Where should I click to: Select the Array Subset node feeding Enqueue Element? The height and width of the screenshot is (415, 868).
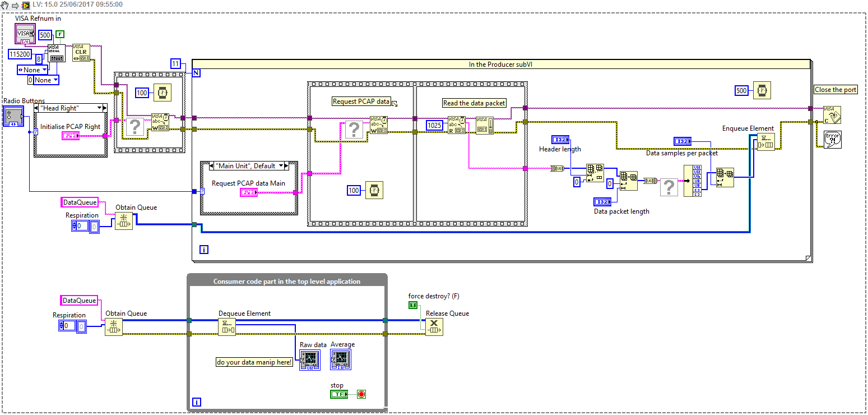tap(725, 177)
